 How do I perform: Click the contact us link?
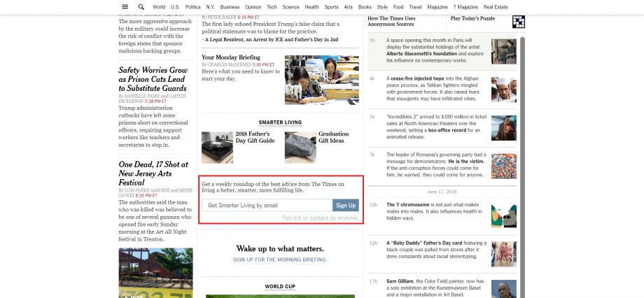click(x=323, y=218)
